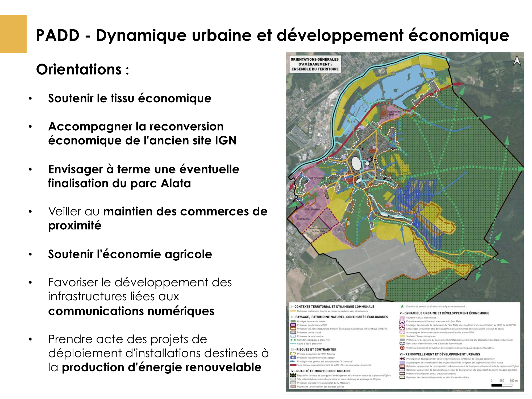Click the blue arrow symbol for eaux pluviales legend
This screenshot has width=532, height=399.
tap(293, 361)
